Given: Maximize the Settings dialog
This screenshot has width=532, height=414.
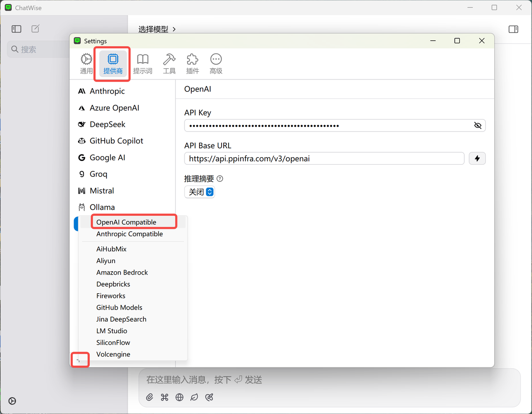Looking at the screenshot, I should coord(457,41).
